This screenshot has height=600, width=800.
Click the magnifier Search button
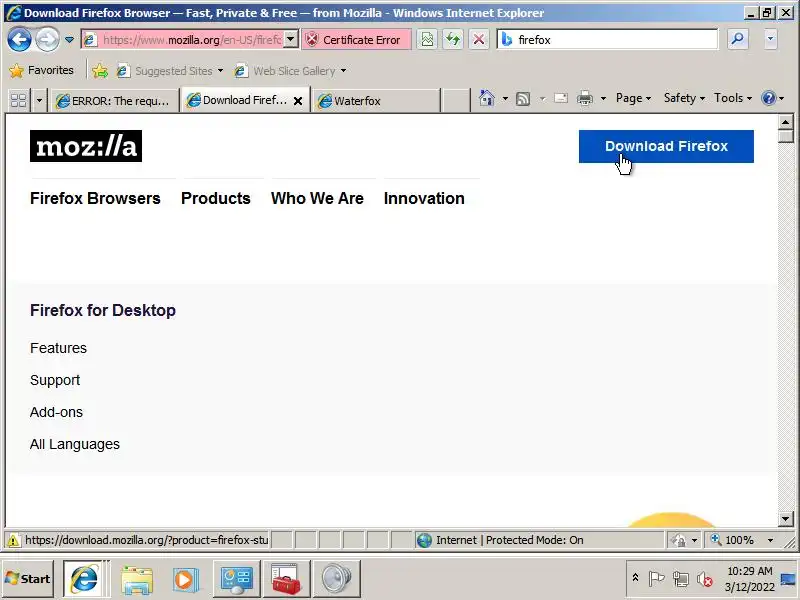(x=737, y=39)
